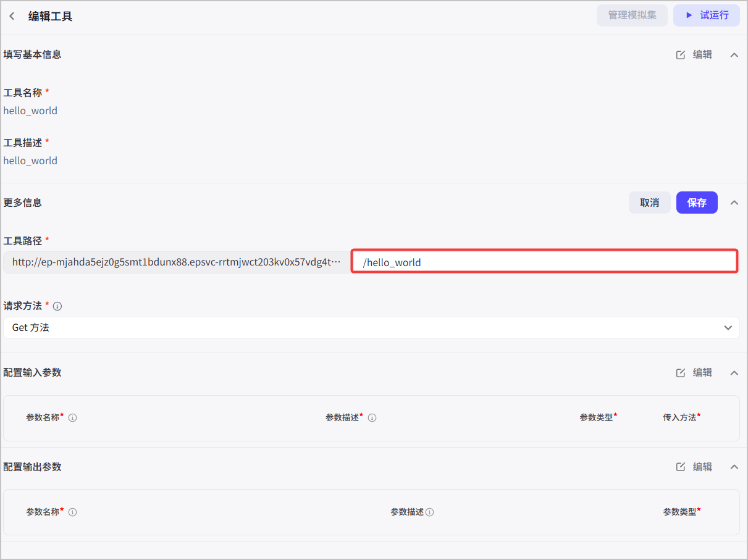This screenshot has width=748, height=560.
Task: Click the 请求方法 field label
Action: coord(22,306)
